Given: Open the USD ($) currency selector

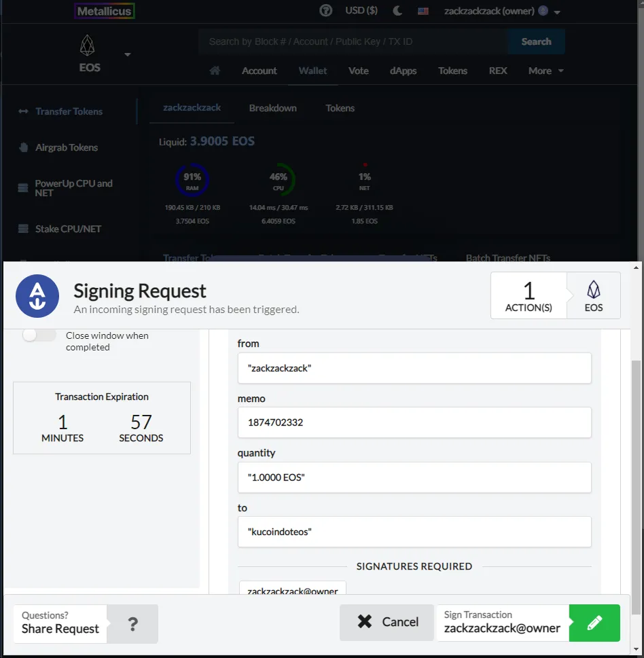Looking at the screenshot, I should click(361, 10).
